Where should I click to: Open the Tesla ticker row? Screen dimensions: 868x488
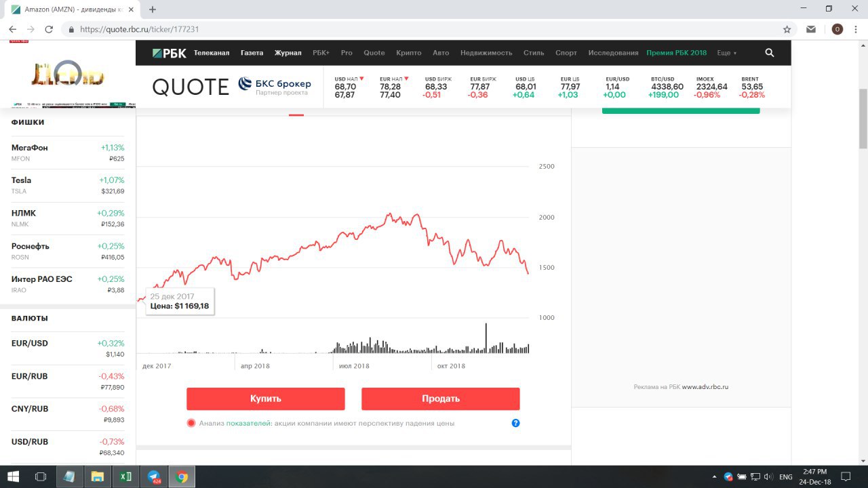point(68,186)
